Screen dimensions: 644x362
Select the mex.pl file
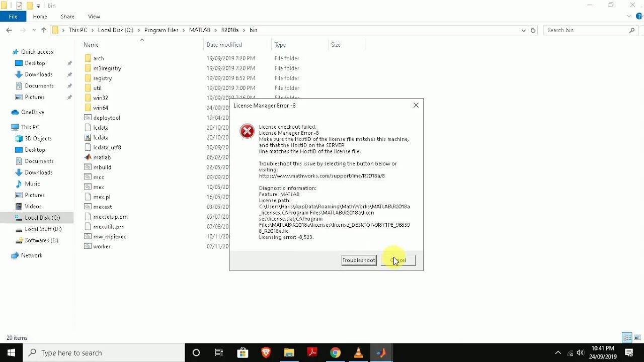click(x=102, y=197)
